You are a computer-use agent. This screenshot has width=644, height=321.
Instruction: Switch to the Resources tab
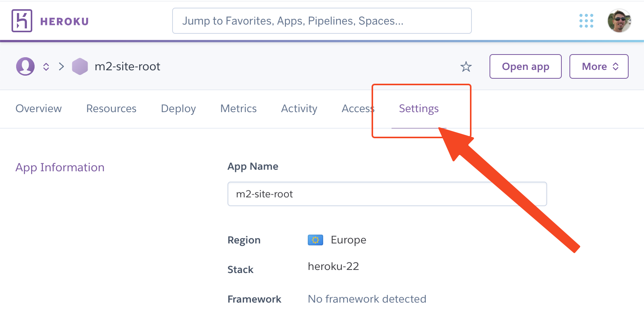(111, 109)
